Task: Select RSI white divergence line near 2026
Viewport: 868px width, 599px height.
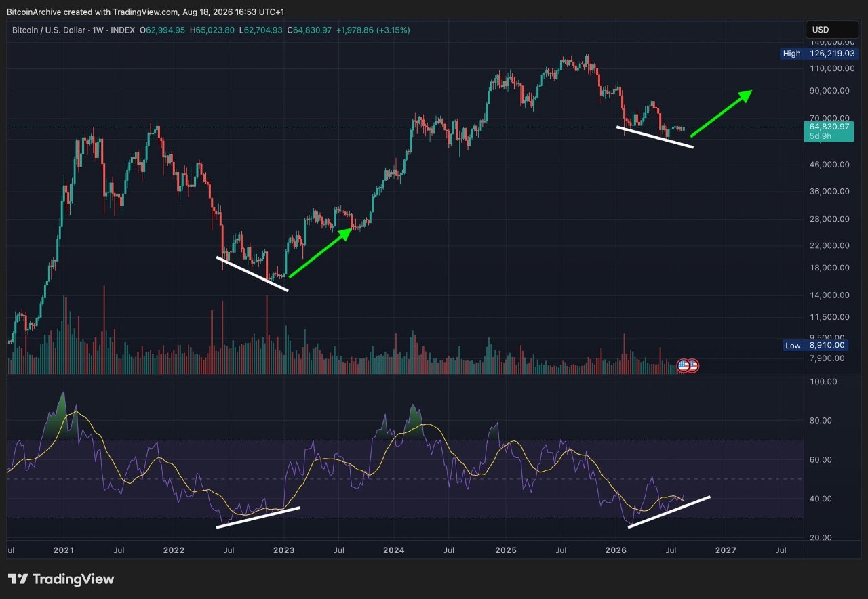Action: pos(669,512)
